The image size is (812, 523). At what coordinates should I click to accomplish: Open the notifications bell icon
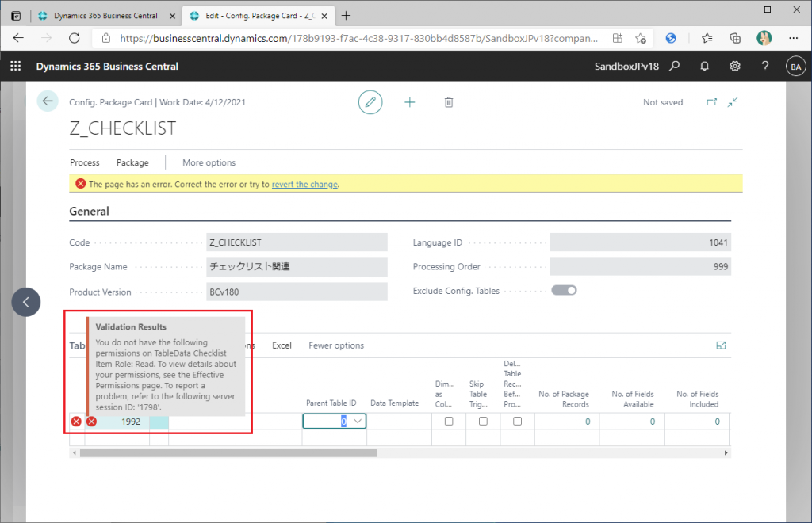704,67
